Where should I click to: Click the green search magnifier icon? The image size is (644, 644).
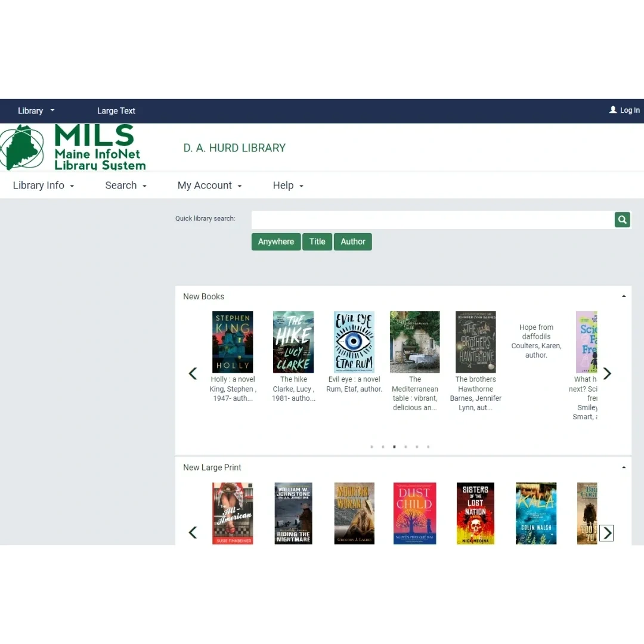(x=622, y=220)
